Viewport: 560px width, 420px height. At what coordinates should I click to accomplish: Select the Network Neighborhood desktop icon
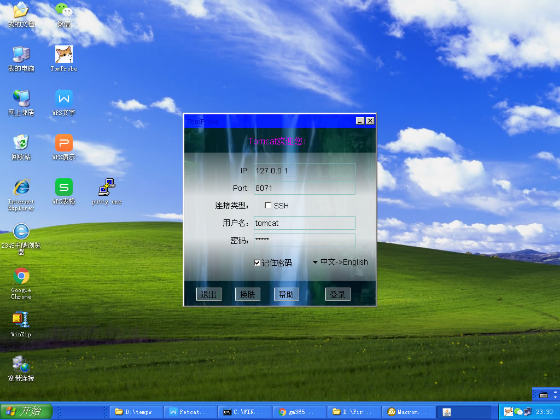click(21, 103)
